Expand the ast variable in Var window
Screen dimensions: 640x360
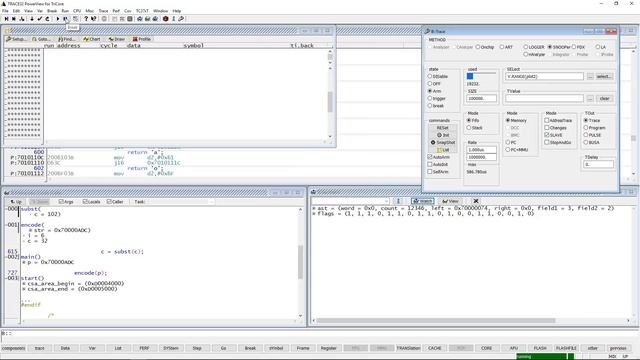coord(314,208)
